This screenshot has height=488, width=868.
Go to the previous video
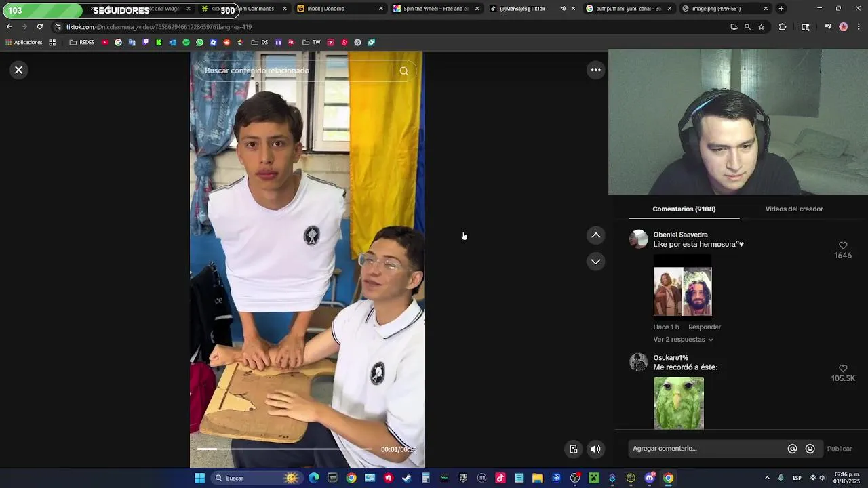(x=595, y=235)
